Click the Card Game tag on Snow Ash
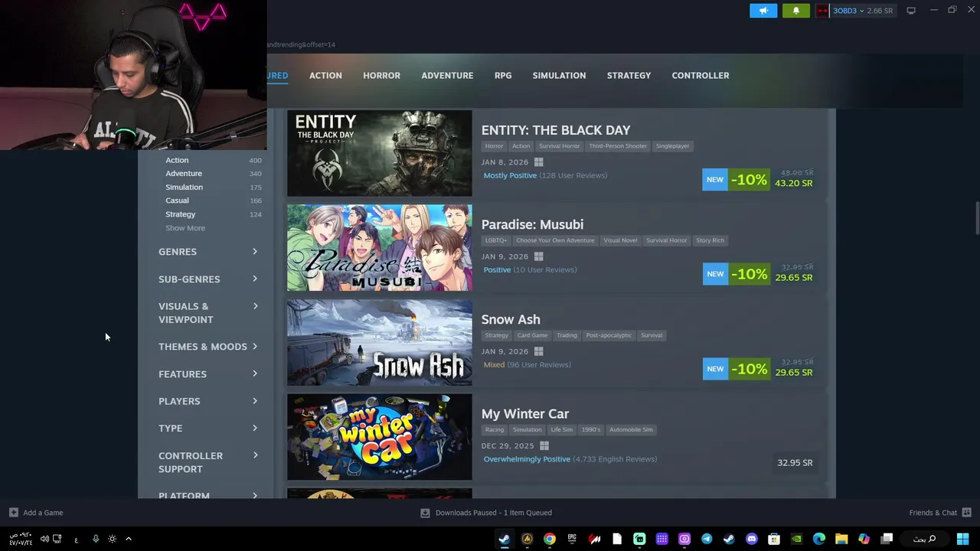The image size is (980, 551). coord(532,335)
